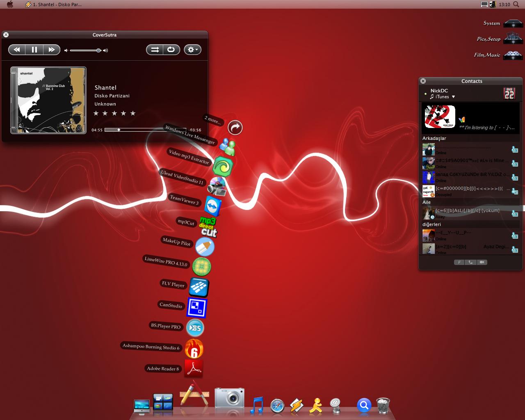The height and width of the screenshot is (420, 525).
Task: Open LimeWire PRO 4.13.0 icon
Action: point(202,267)
